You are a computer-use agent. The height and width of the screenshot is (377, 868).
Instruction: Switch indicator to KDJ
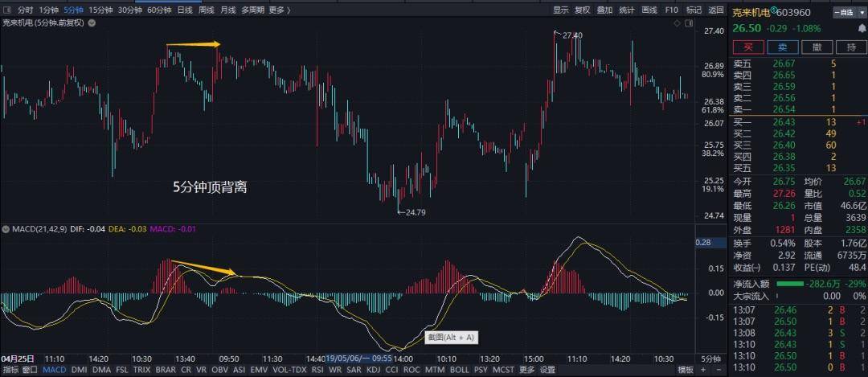click(x=374, y=370)
